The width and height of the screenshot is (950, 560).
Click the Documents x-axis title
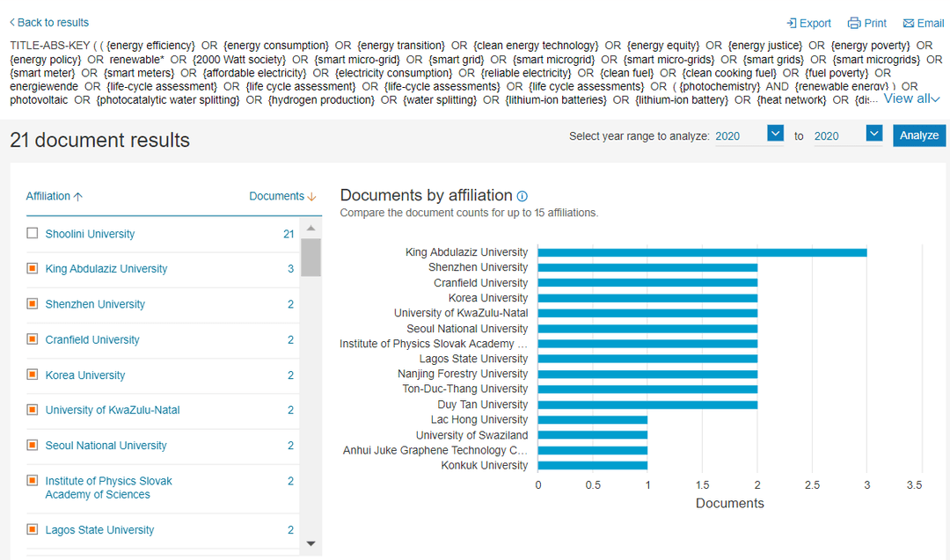729,503
